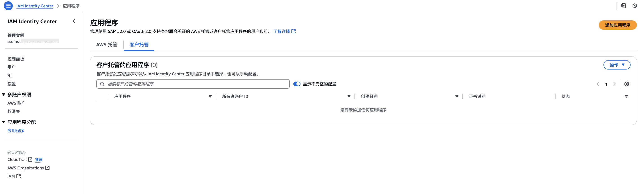Collapse the IAM Identity Center sidebar
The height and width of the screenshot is (194, 644).
pos(74,21)
